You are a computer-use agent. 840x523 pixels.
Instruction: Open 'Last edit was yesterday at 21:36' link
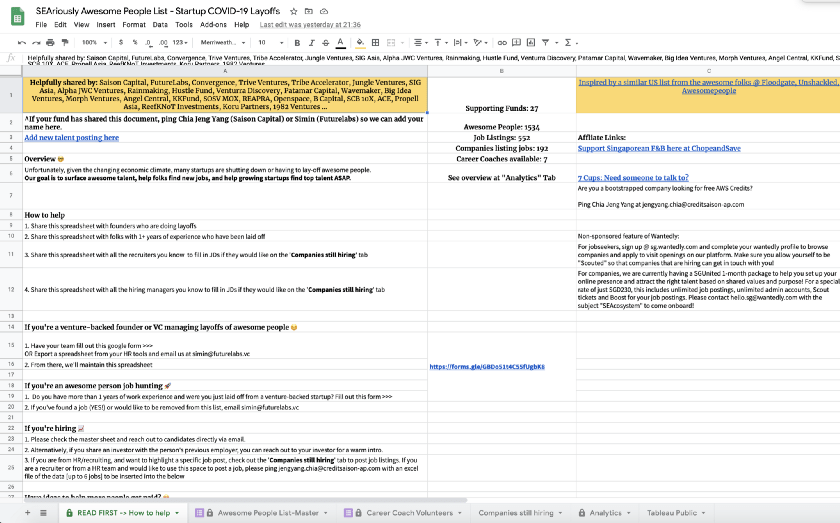click(x=310, y=25)
